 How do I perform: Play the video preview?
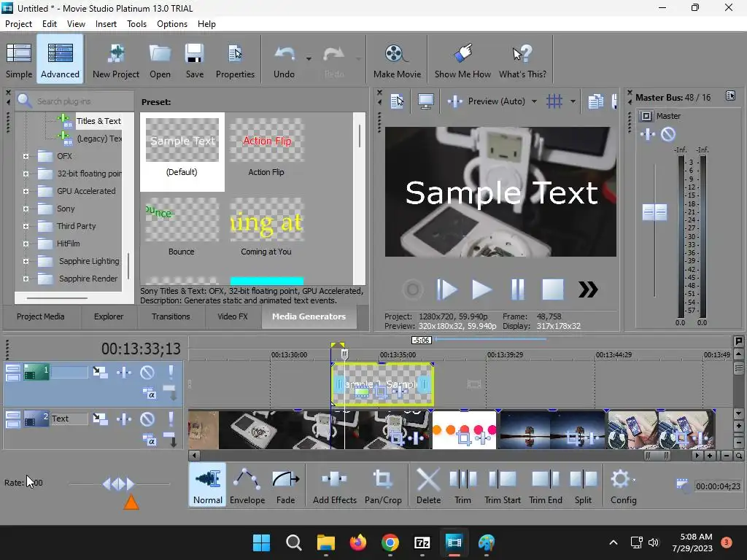click(481, 289)
